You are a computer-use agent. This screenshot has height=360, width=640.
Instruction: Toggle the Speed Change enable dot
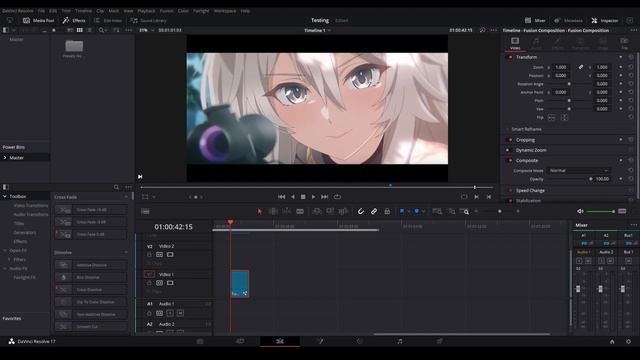(x=510, y=190)
